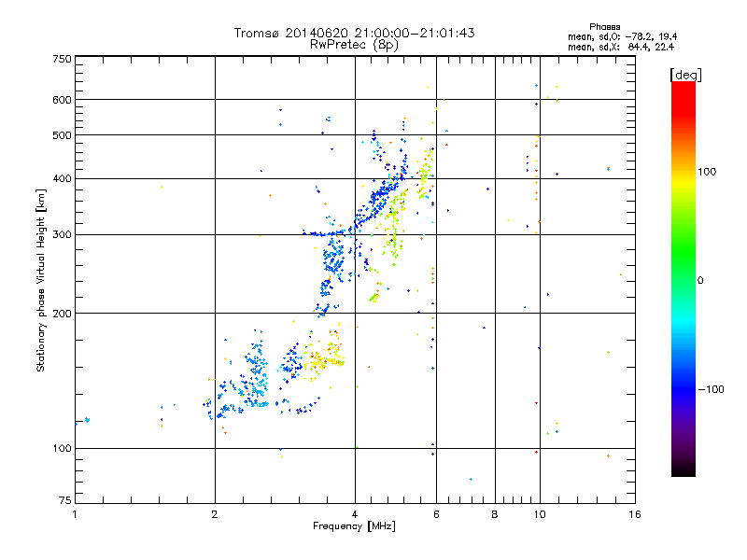The height and width of the screenshot is (560, 747).
Task: Click colorbar tick label '0'
Action: (700, 281)
